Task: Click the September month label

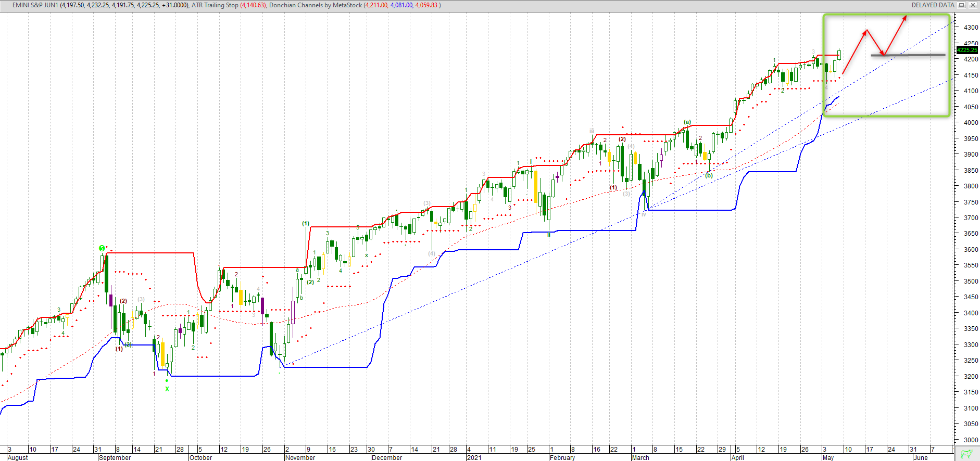Action: [115, 458]
